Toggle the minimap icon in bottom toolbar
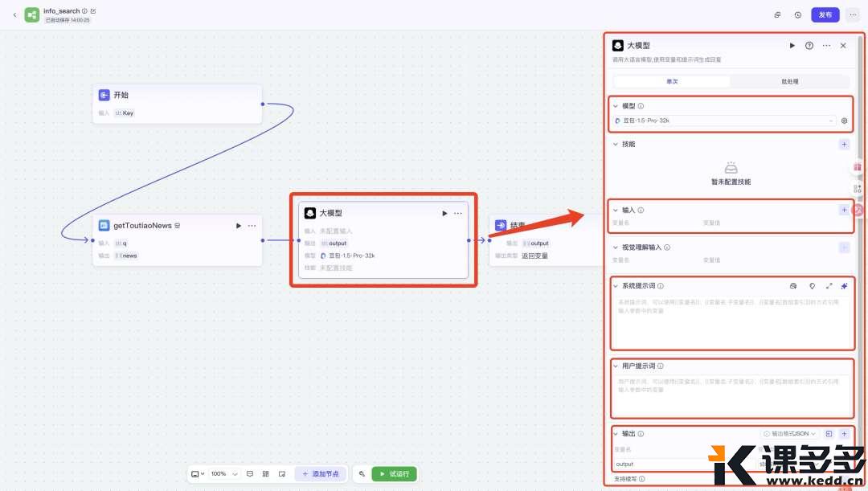Screen dimensions: 868x491 point(282,474)
